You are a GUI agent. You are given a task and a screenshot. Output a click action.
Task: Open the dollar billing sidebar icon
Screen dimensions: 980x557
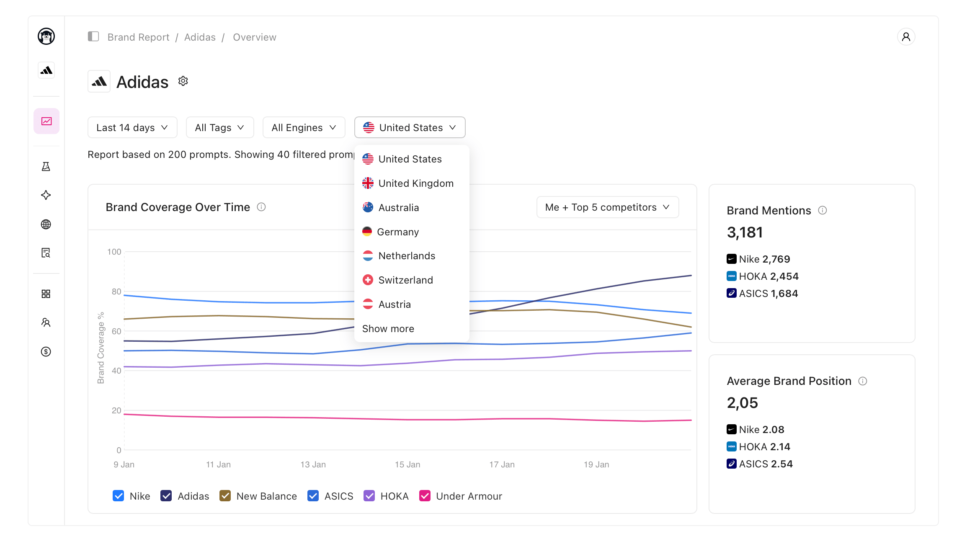tap(46, 352)
